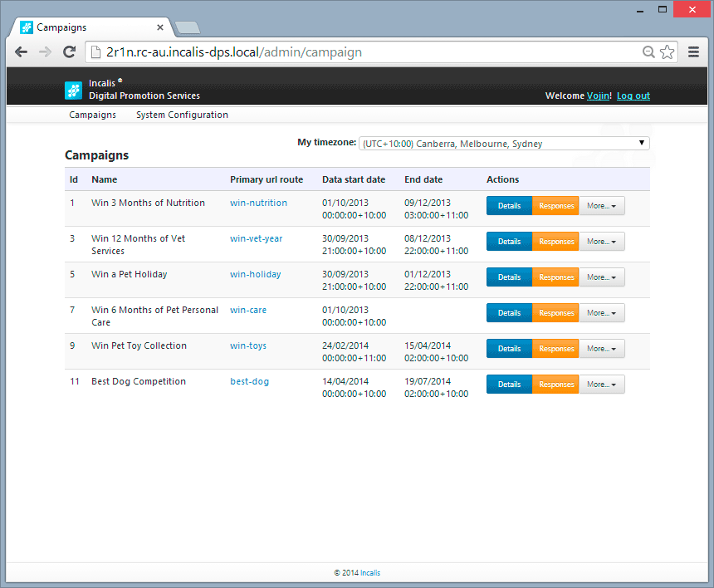Open Details for Win 12 Months of Vet Services
Image resolution: width=714 pixels, height=588 pixels.
pos(509,242)
